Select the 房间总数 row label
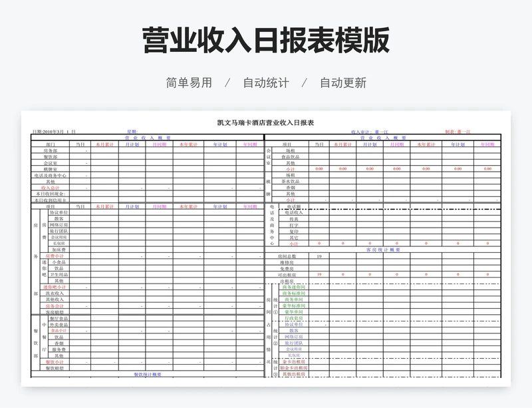 (x=287, y=256)
